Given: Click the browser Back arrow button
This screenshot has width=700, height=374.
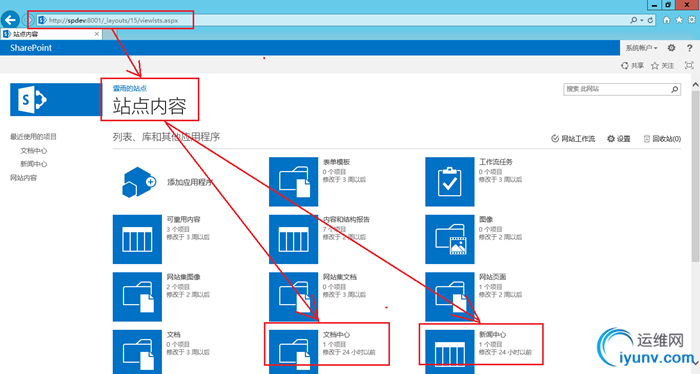Looking at the screenshot, I should tap(10, 20).
